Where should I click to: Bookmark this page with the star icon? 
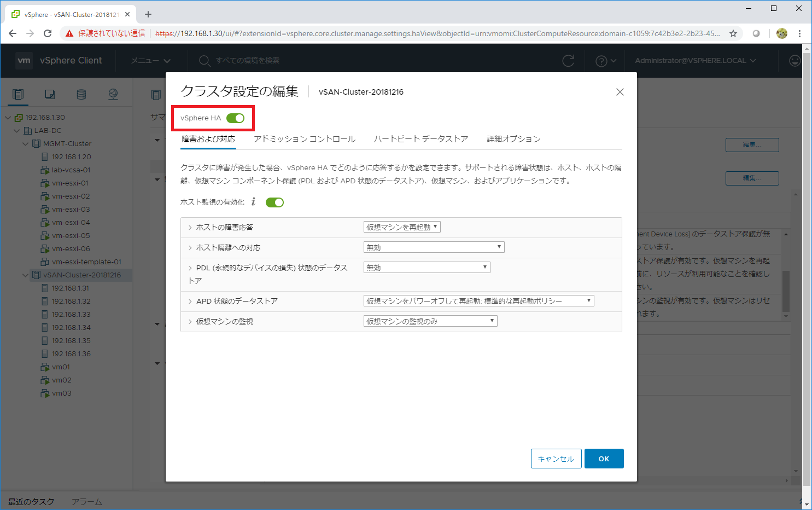pos(733,33)
